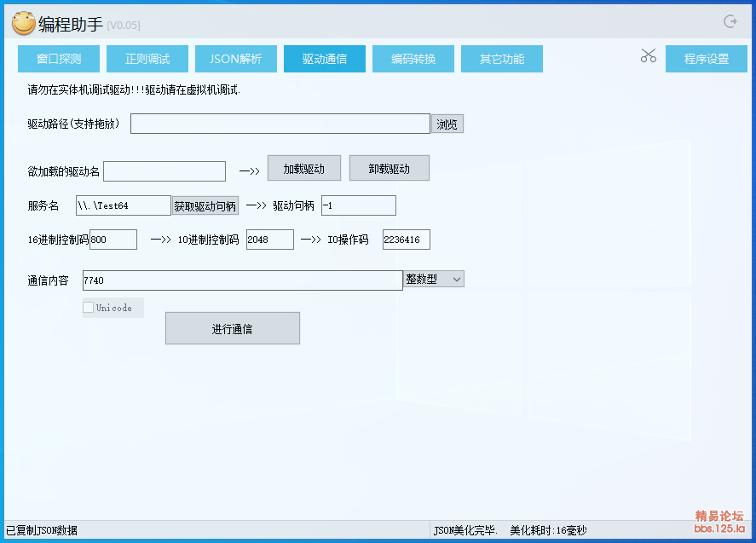The height and width of the screenshot is (543, 756).
Task: Select the JSON解析 tab
Action: [x=236, y=59]
